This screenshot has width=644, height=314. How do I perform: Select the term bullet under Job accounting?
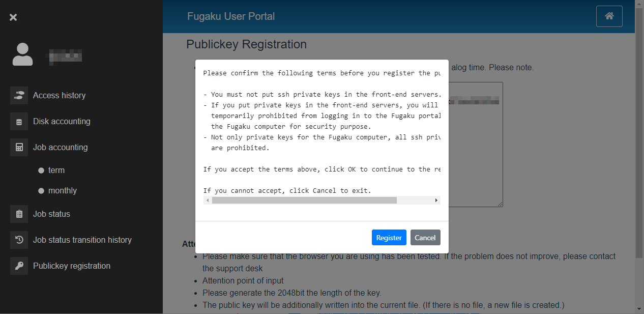pyautogui.click(x=41, y=170)
